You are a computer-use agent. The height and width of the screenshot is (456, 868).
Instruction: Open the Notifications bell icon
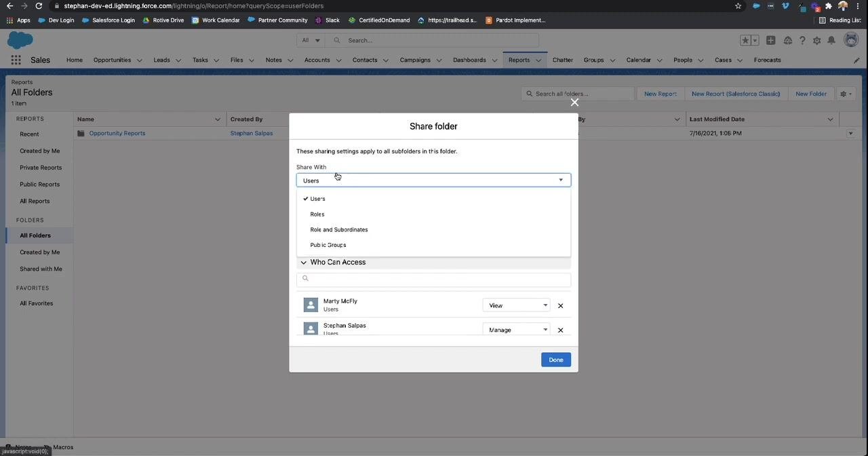click(x=832, y=41)
